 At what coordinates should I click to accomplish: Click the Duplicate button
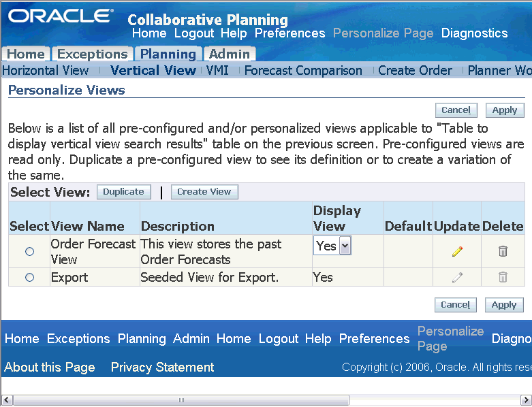pyautogui.click(x=123, y=192)
